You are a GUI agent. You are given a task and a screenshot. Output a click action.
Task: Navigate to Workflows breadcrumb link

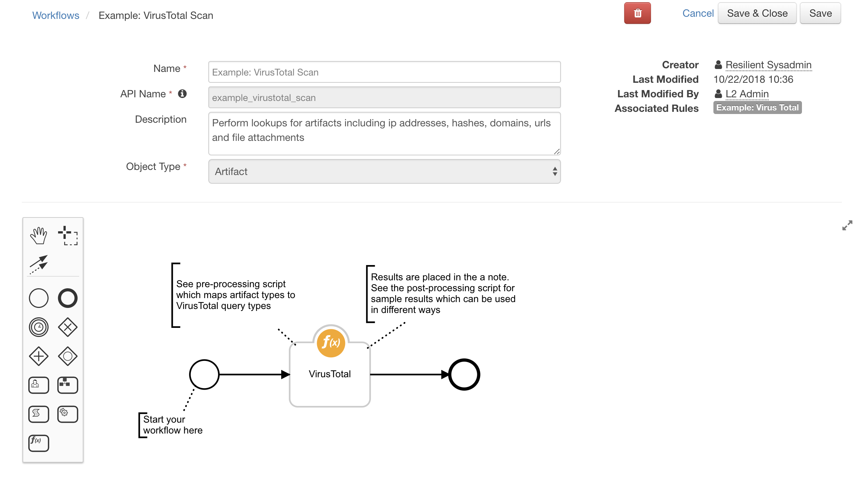(x=56, y=15)
